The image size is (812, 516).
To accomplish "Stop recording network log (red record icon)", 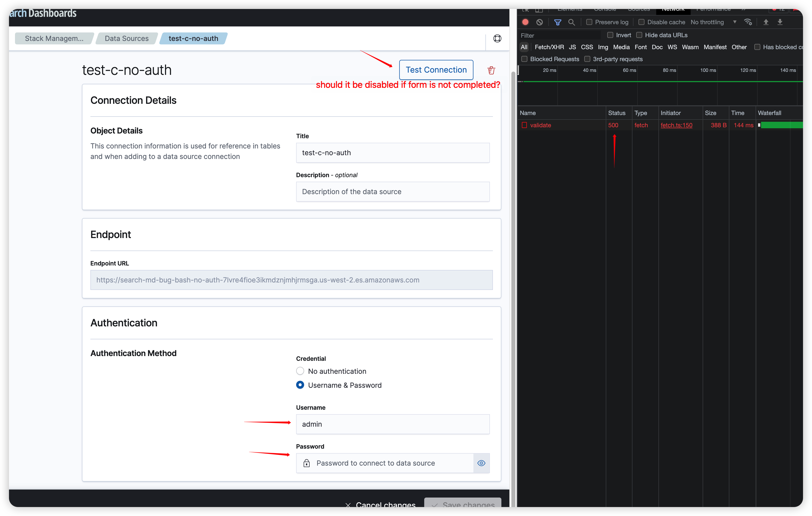I will click(x=525, y=22).
